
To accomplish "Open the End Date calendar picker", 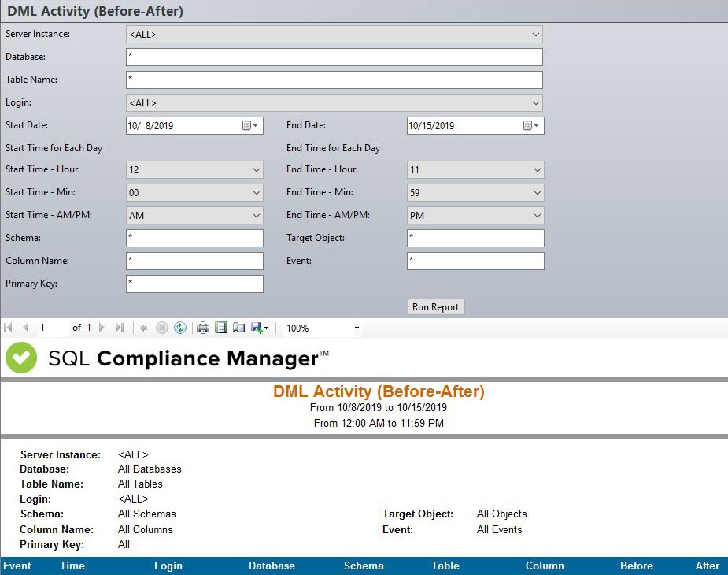I will tap(531, 126).
